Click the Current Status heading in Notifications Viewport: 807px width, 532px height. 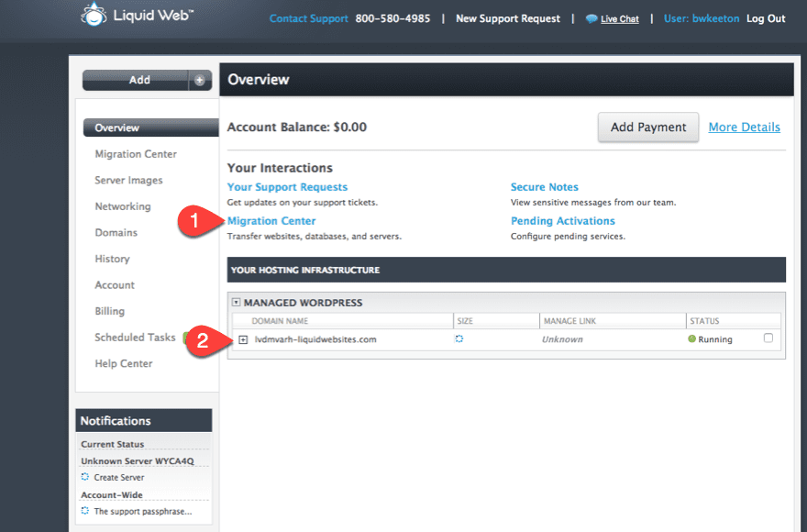[112, 444]
